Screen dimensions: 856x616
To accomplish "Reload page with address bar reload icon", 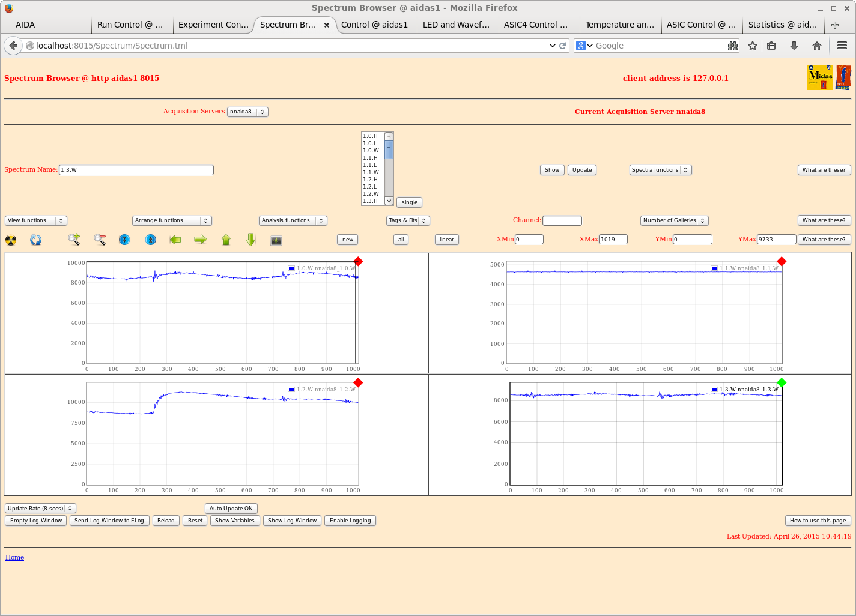I will pyautogui.click(x=563, y=46).
